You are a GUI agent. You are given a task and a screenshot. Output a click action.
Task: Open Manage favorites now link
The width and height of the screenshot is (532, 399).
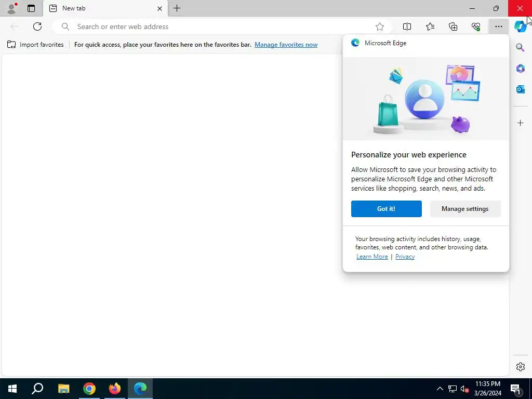[x=286, y=45]
